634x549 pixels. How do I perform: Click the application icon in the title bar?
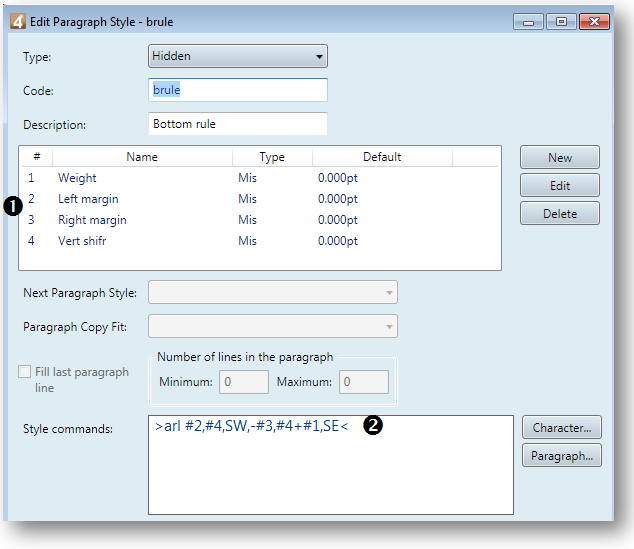18,21
